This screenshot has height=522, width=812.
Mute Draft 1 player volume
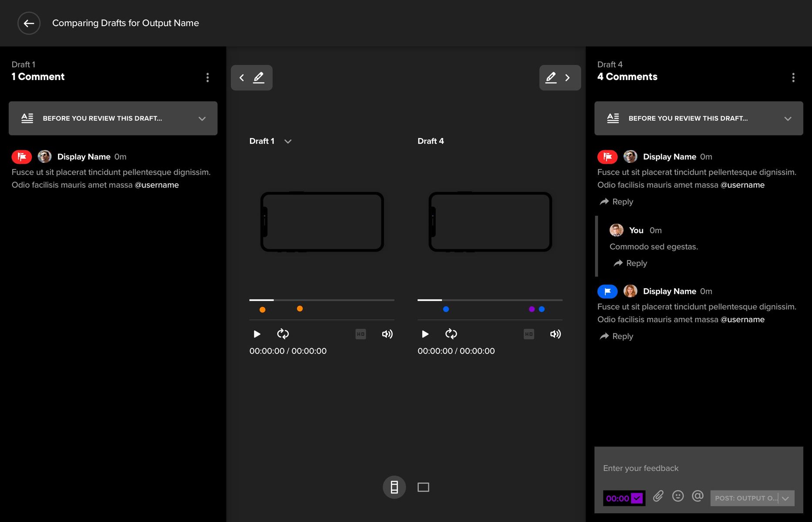pos(387,334)
